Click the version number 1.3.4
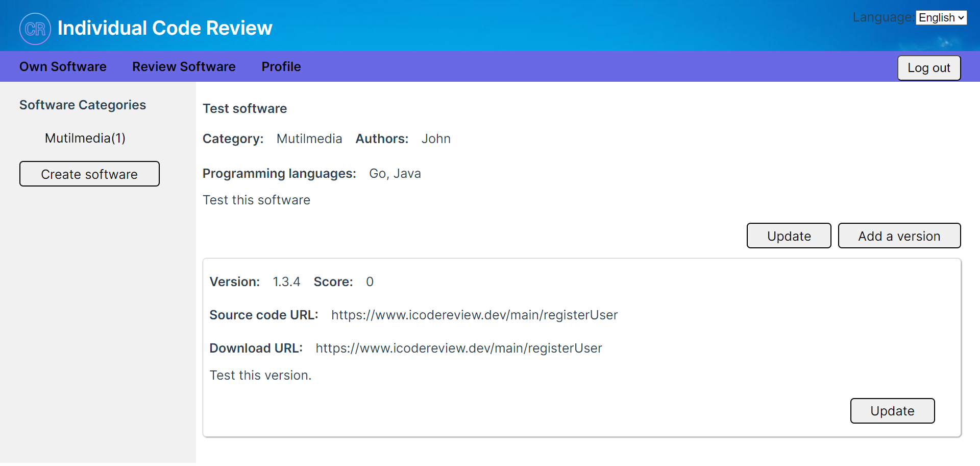 (286, 282)
